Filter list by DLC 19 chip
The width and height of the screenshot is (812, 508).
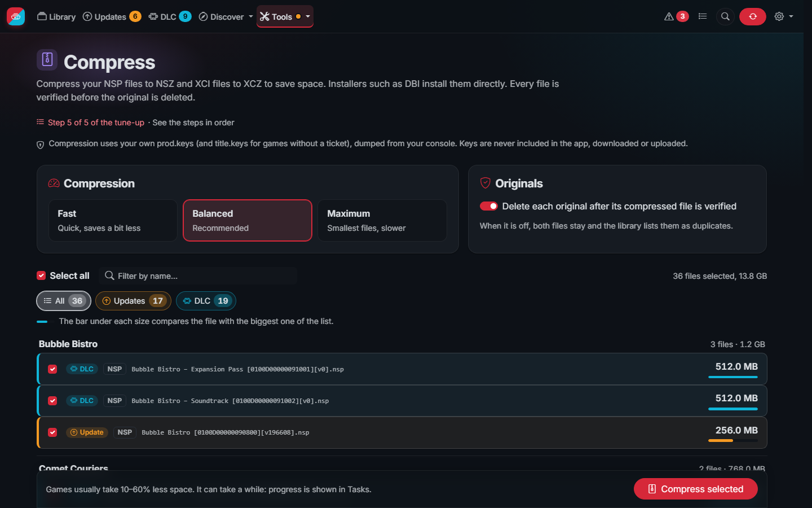tap(206, 301)
